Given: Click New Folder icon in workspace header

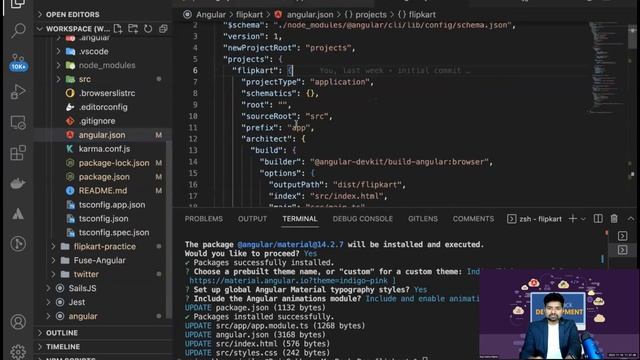Looking at the screenshot, I should 133,29.
